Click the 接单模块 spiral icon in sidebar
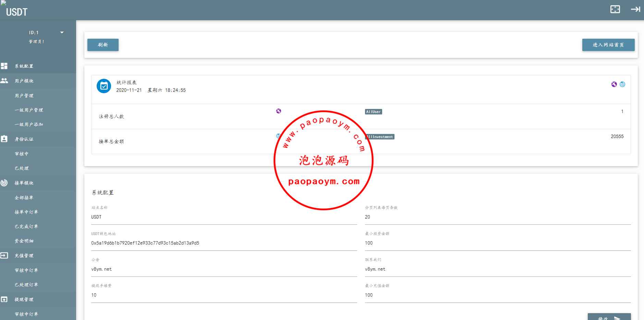644x320 pixels. (x=4, y=183)
